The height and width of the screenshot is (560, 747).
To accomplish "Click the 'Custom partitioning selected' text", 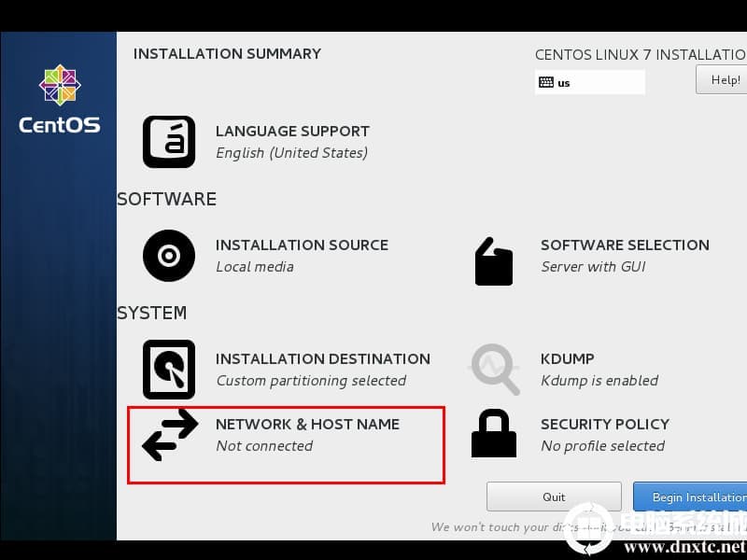I will (x=311, y=381).
